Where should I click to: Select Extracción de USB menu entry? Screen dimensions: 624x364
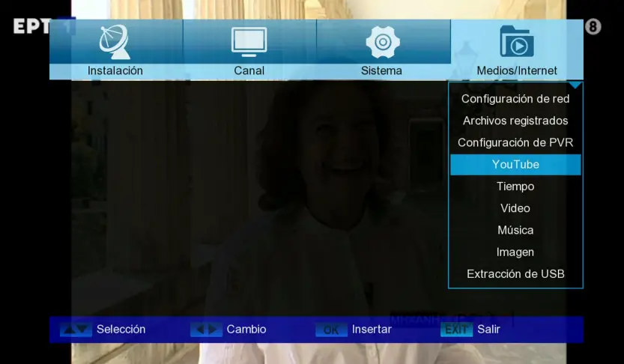click(x=515, y=273)
